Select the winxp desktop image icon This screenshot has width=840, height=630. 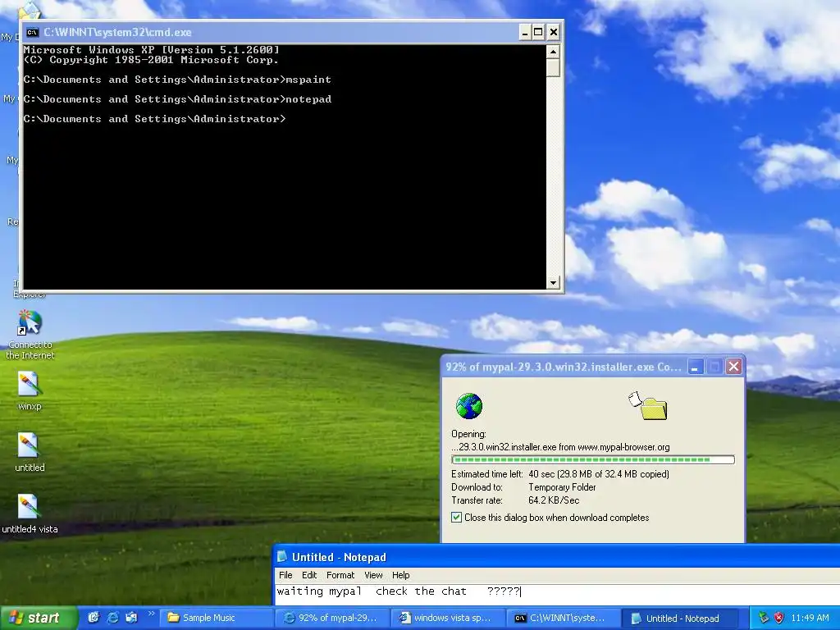29,390
